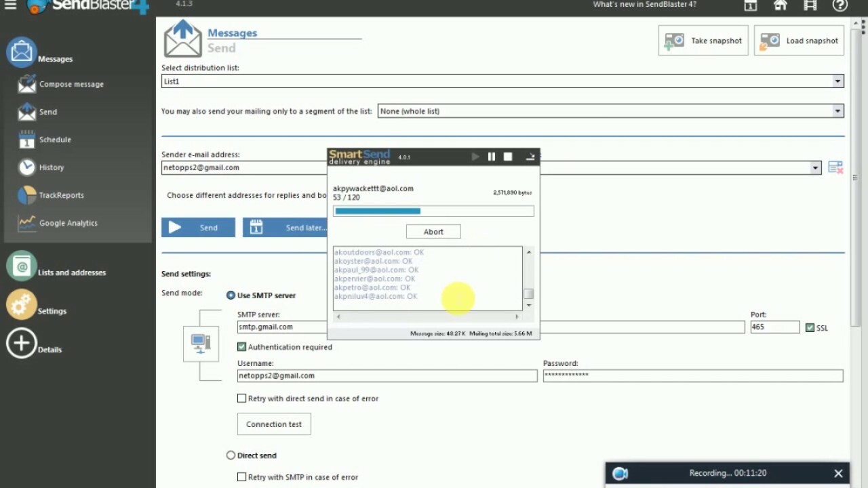The height and width of the screenshot is (488, 868).
Task: Toggle the SSL checkbox
Action: [x=810, y=328]
